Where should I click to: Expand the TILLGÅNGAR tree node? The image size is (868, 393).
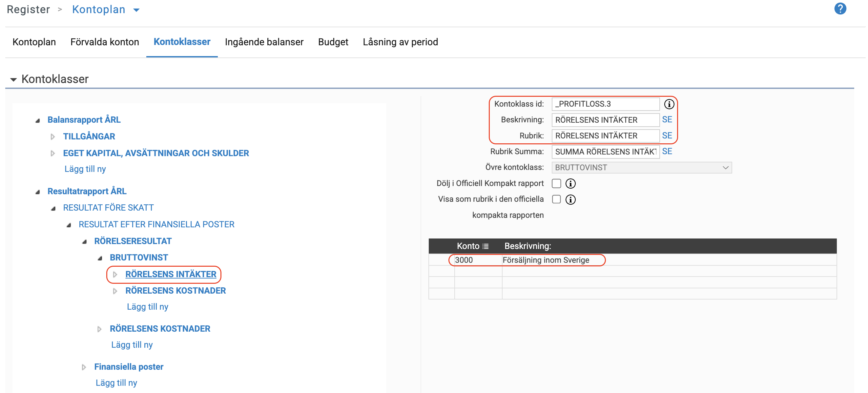(52, 137)
